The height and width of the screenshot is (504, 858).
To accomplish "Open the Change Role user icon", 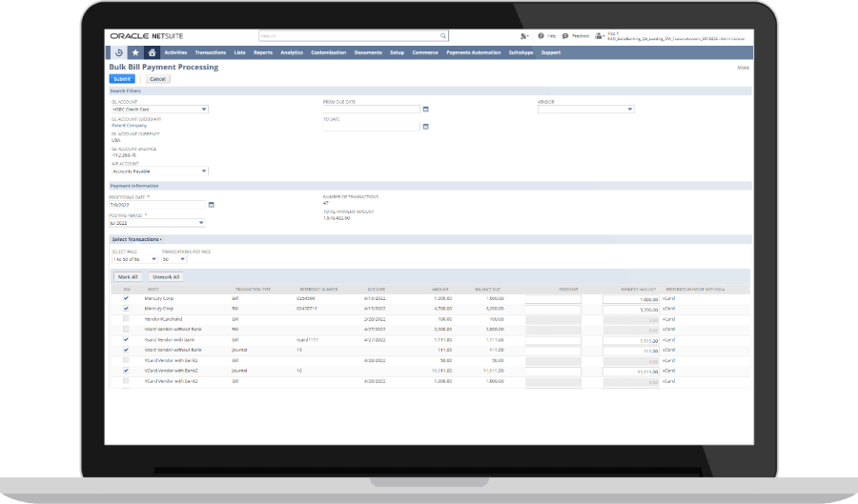I will 600,36.
